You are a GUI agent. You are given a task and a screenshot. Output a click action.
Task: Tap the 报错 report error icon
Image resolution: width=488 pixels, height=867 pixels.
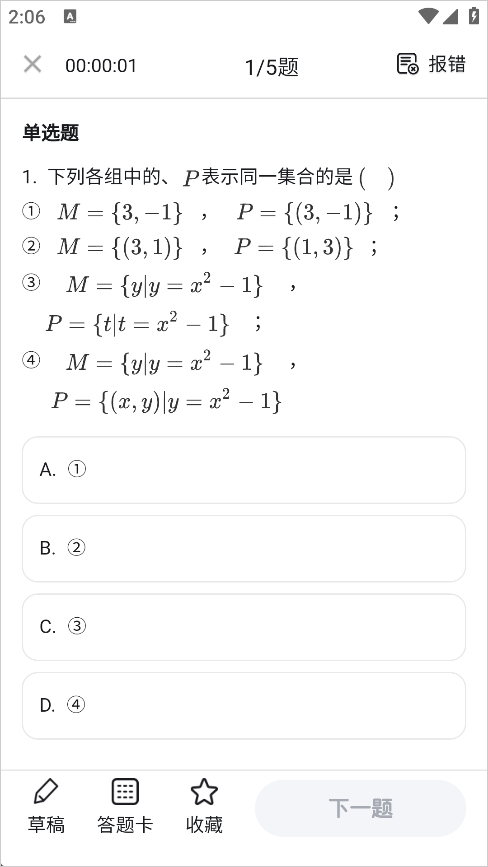[x=408, y=64]
